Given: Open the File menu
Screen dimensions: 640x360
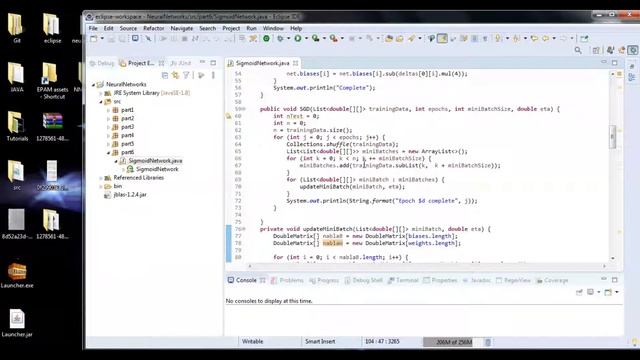Looking at the screenshot, I should tap(93, 28).
